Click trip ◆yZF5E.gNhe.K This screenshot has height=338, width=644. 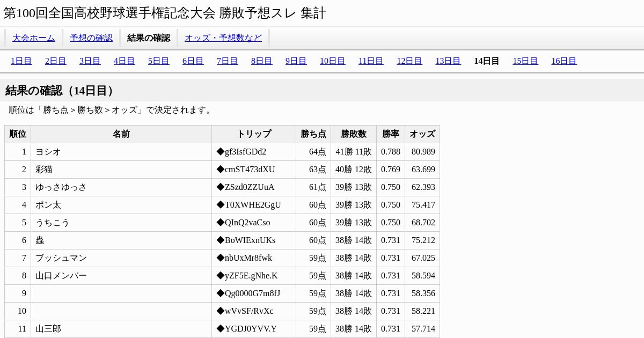click(247, 276)
